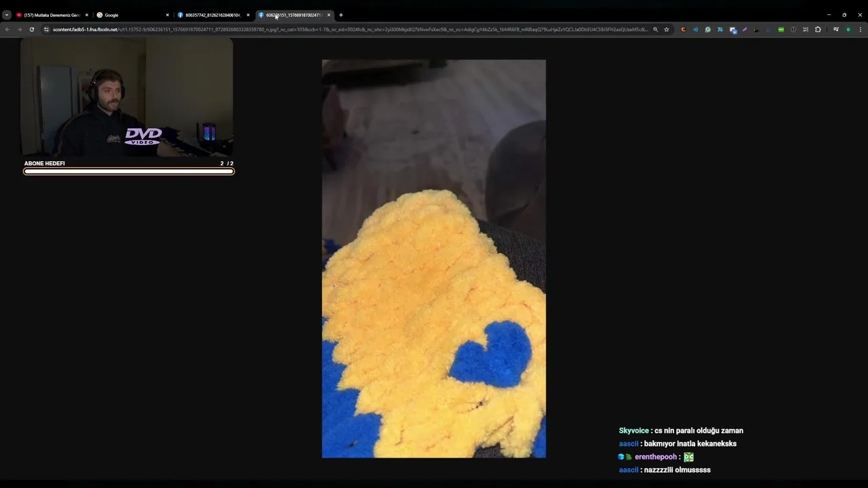Open the media control music-list icon
This screenshot has height=488, width=868.
[836, 29]
